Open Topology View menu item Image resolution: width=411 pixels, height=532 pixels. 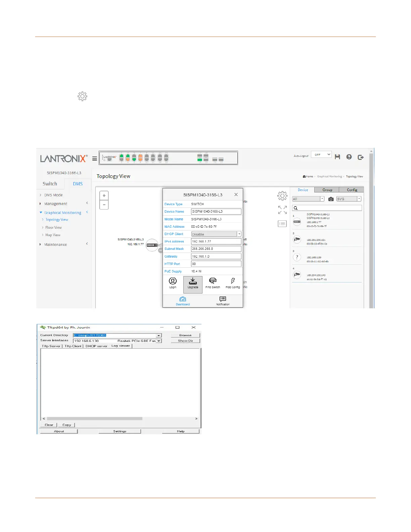pyautogui.click(x=57, y=220)
